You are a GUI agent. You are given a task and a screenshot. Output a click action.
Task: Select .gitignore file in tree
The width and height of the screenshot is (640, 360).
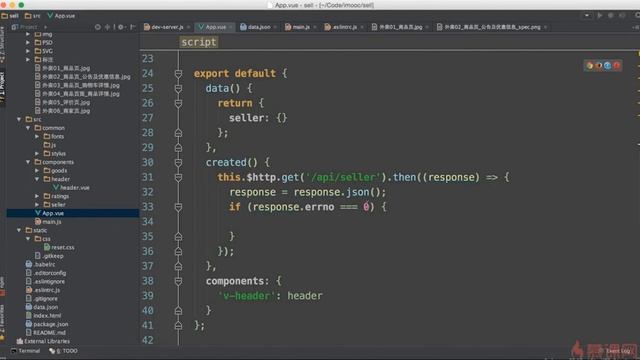tap(42, 298)
